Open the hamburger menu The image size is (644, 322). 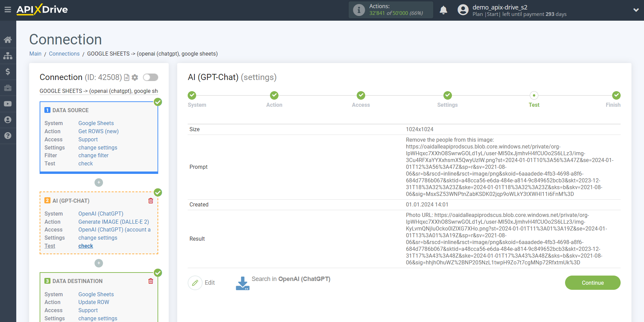tap(8, 10)
